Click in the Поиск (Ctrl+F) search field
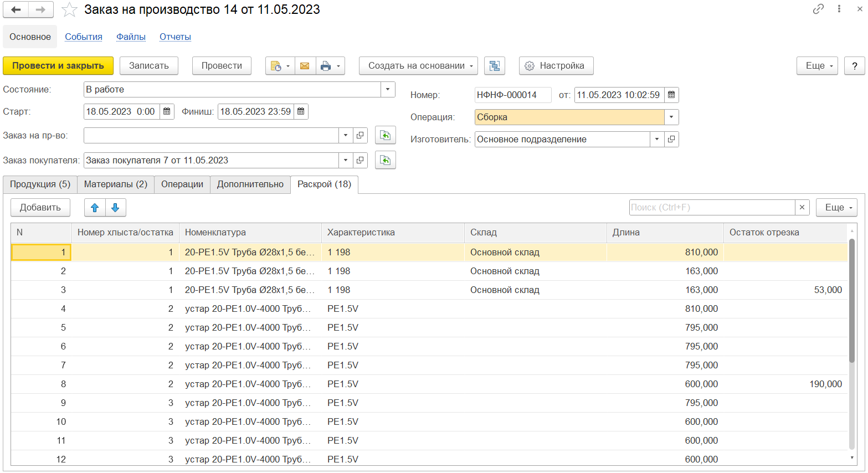Screen dimensions: 868x473 coord(712,208)
